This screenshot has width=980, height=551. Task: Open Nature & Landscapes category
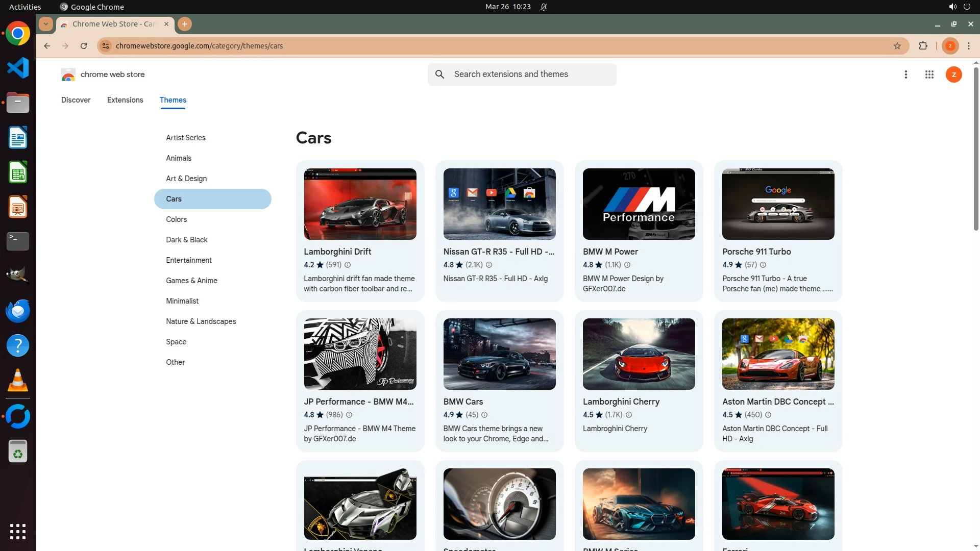click(201, 321)
